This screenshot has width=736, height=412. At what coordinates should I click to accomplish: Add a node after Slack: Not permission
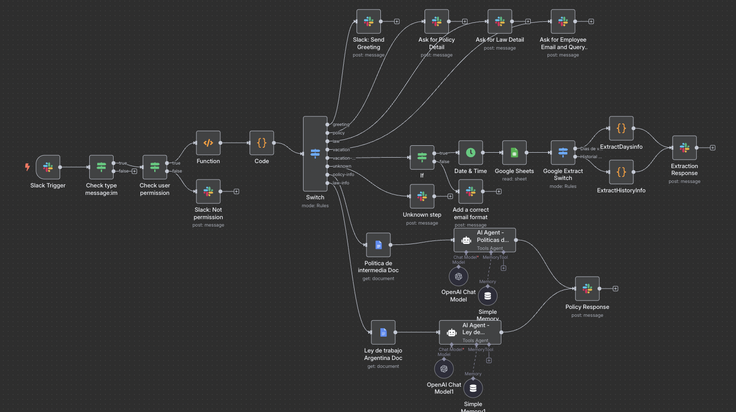[236, 191]
